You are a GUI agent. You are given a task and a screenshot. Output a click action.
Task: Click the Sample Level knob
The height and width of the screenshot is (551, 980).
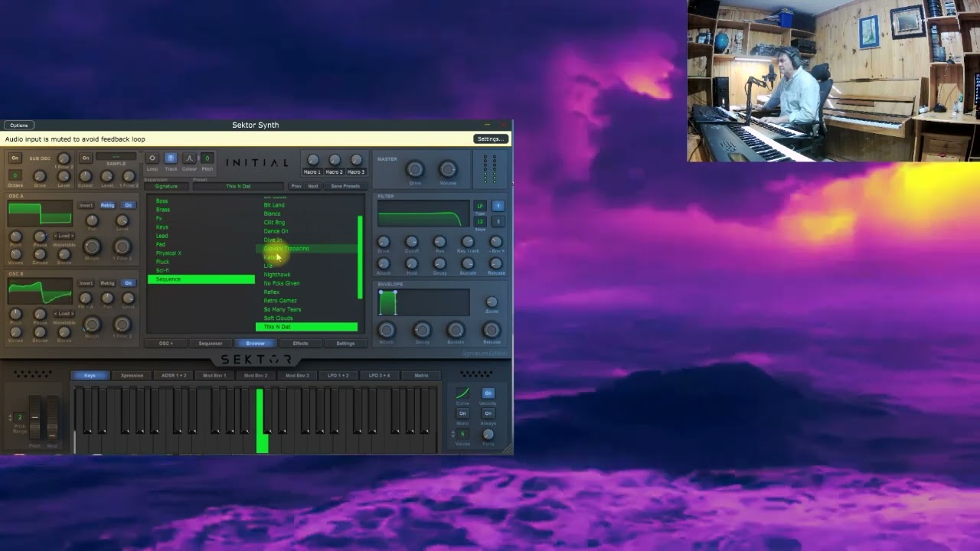point(107,176)
